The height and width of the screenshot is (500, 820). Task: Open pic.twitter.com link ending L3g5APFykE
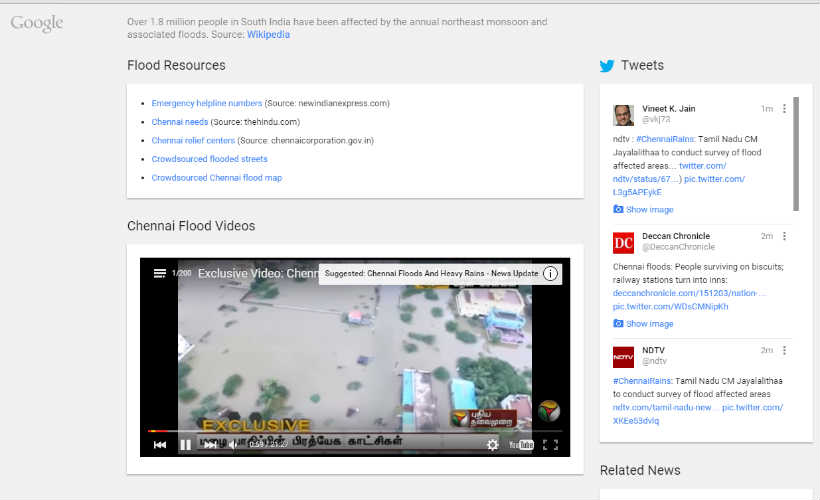coord(679,186)
